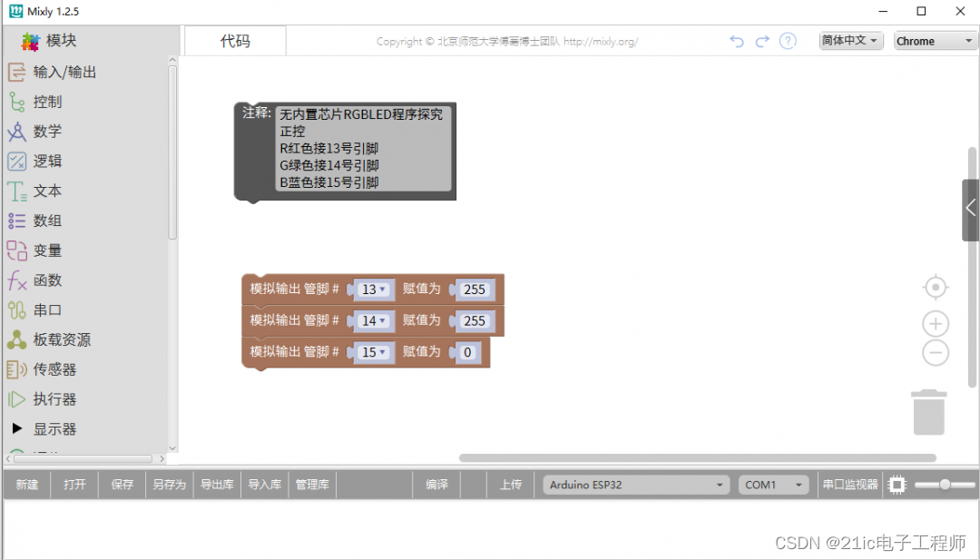Open the 文本 category icon
The height and width of the screenshot is (560, 980).
[x=16, y=192]
